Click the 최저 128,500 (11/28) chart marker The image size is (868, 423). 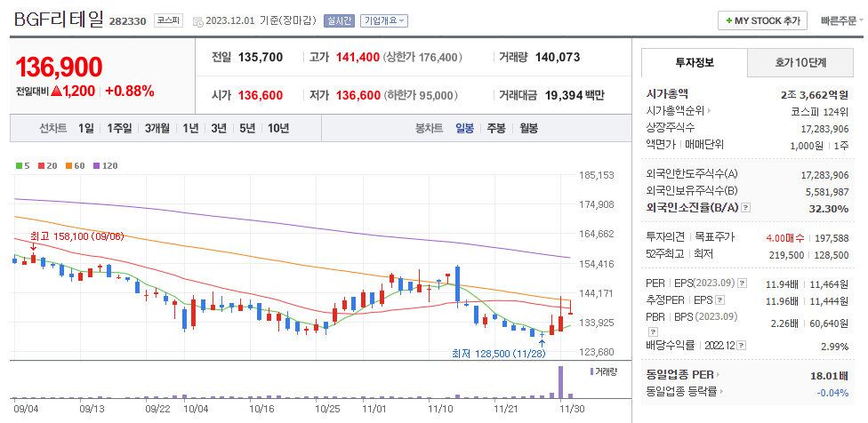[x=499, y=354]
